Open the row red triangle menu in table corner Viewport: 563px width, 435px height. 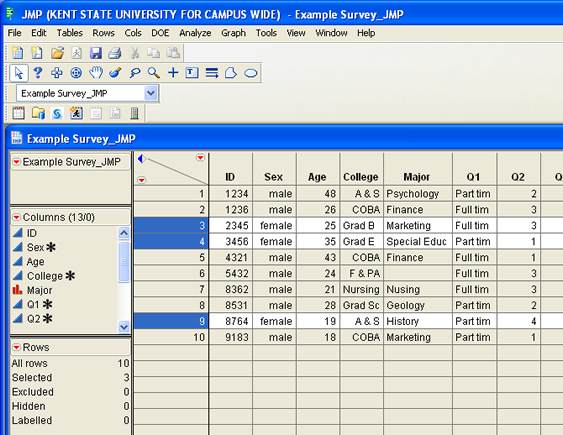pos(142,180)
